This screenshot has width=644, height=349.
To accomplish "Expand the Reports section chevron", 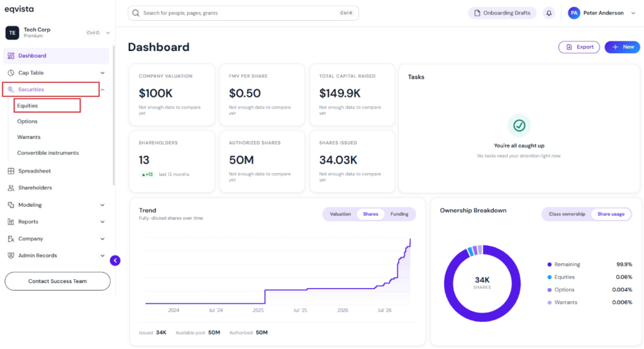I will pos(103,222).
